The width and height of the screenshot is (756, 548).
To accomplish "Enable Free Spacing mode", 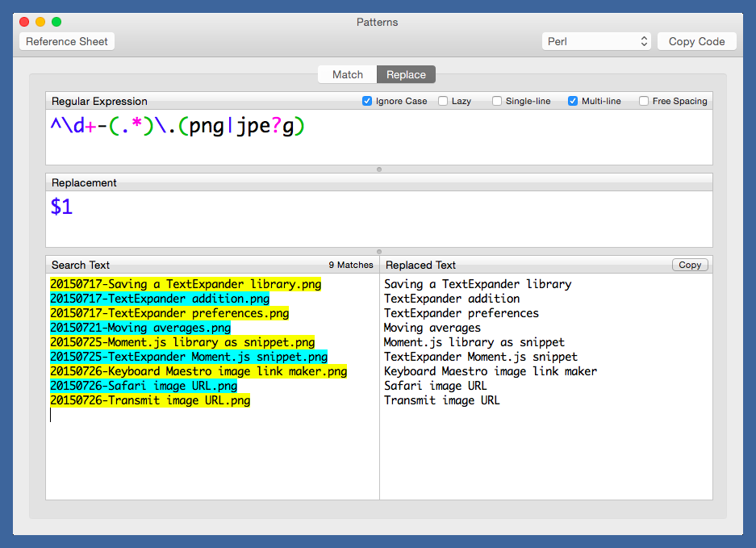I will coord(644,101).
